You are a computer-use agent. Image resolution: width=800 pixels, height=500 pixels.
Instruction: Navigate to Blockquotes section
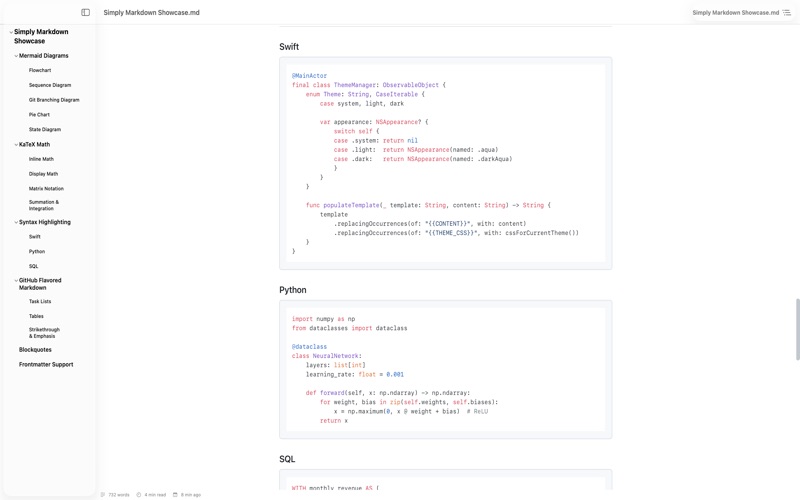(x=35, y=350)
